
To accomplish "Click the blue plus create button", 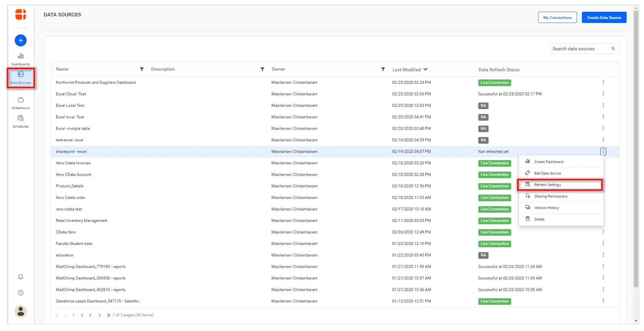I will click(x=21, y=40).
